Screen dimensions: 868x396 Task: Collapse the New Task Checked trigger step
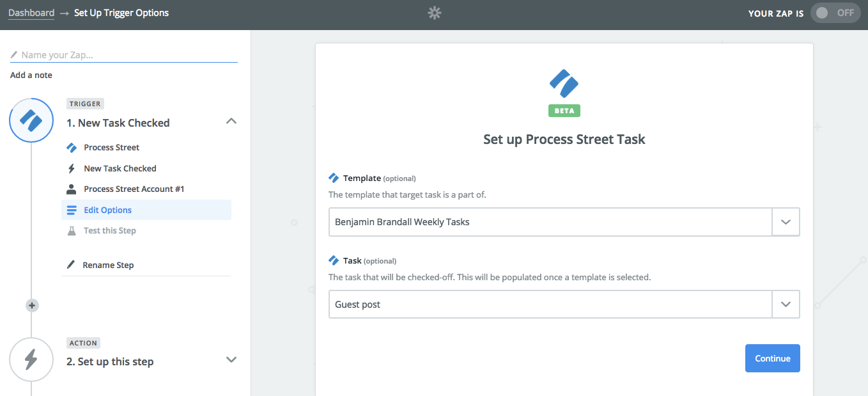pyautogui.click(x=231, y=121)
